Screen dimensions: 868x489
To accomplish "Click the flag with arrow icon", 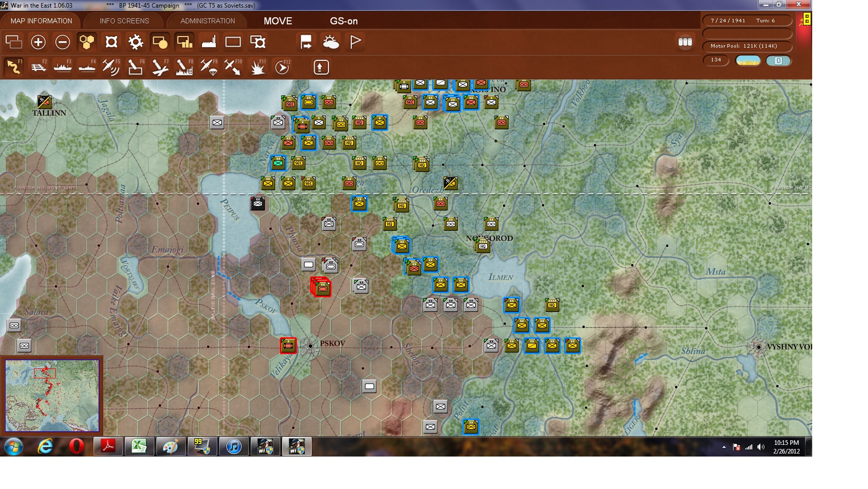I will [x=306, y=42].
